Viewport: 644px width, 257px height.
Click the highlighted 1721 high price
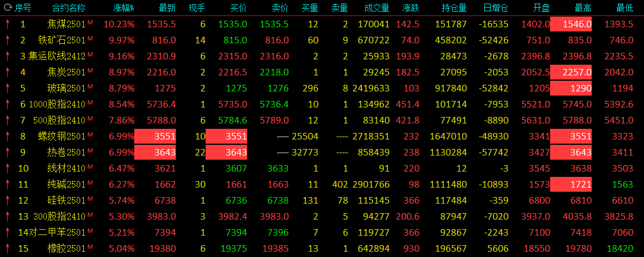571,185
